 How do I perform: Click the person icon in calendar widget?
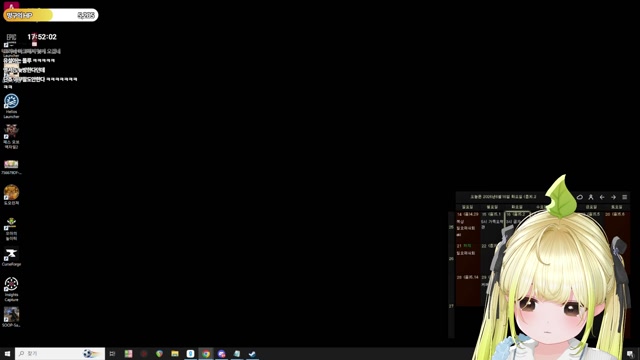point(591,197)
